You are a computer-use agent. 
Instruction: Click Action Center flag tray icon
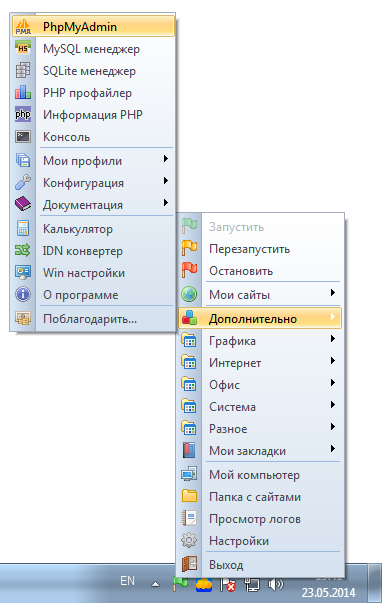[x=228, y=584]
